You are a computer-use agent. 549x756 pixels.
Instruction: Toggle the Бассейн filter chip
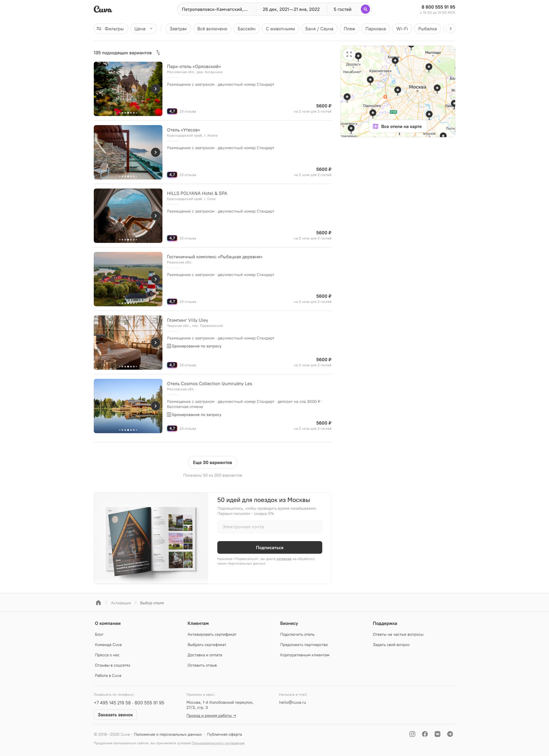click(246, 29)
